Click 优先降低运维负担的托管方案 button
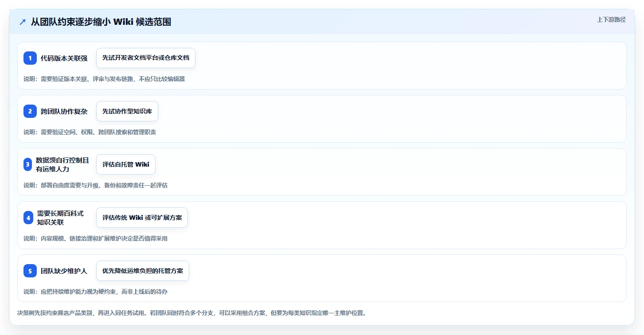This screenshot has height=335, width=644. (x=143, y=271)
